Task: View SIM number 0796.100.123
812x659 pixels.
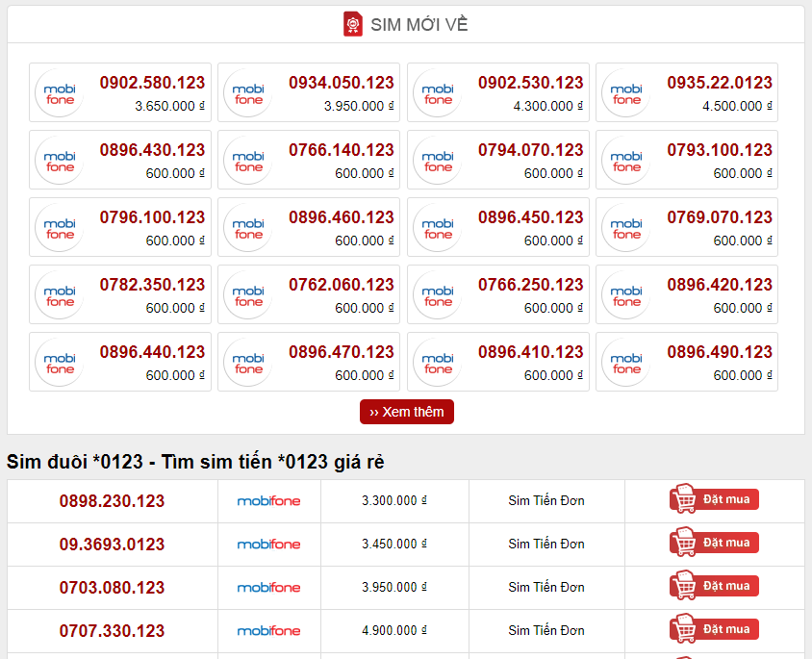Action: coord(152,217)
